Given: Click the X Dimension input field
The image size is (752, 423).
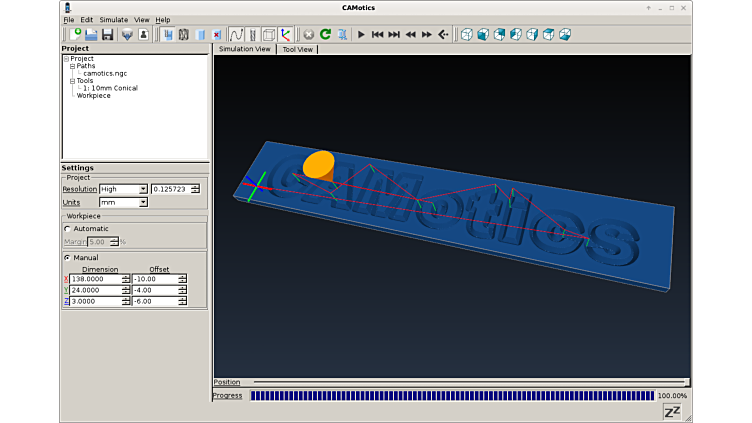Looking at the screenshot, I should 95,279.
